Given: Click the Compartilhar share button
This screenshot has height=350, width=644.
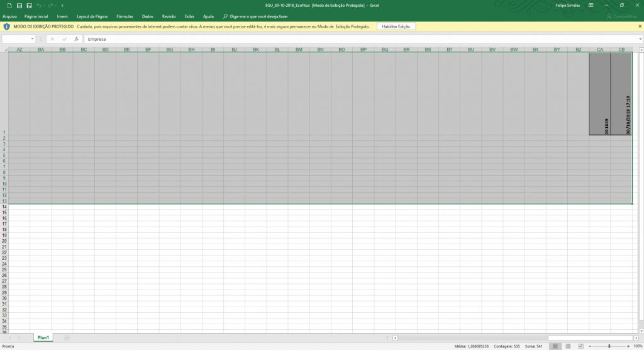Looking at the screenshot, I should tap(622, 16).
